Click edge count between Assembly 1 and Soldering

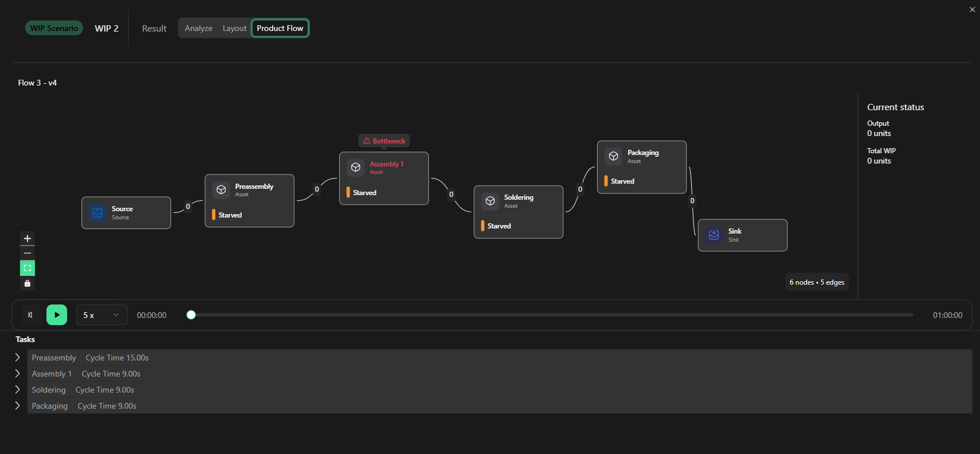pos(451,195)
